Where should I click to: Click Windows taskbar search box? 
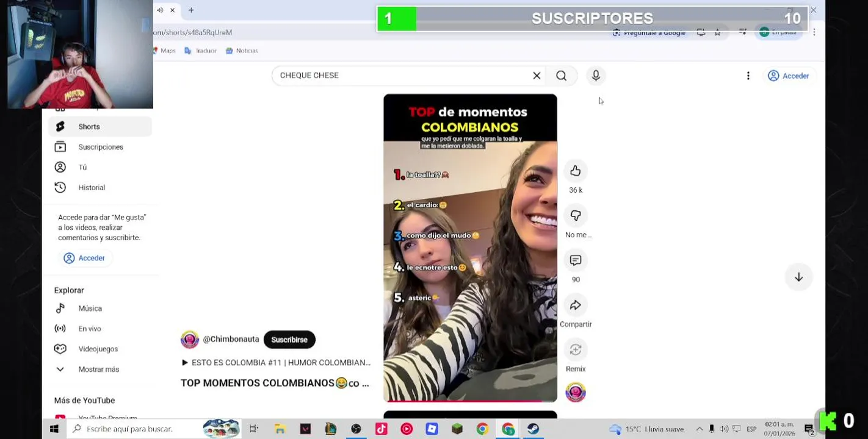[x=153, y=429]
